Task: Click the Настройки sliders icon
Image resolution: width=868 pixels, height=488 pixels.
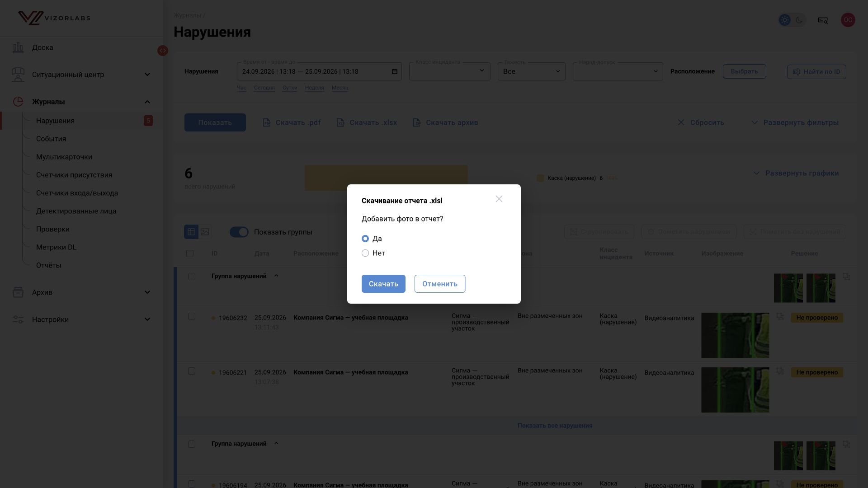Action: pos(18,319)
